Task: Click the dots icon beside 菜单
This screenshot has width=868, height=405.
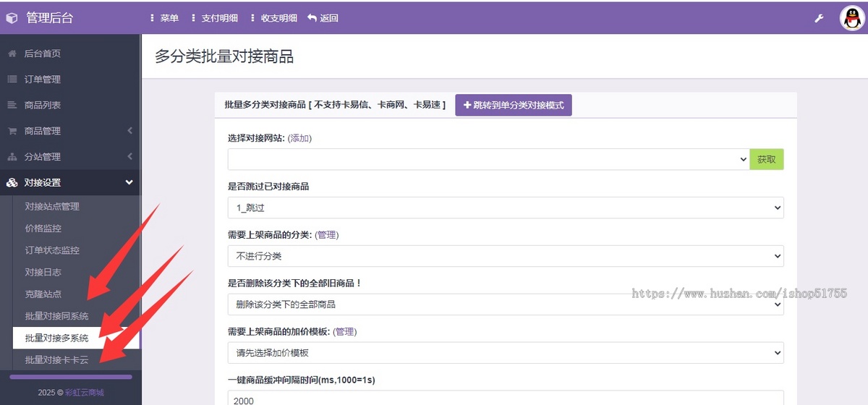Action: coord(151,18)
